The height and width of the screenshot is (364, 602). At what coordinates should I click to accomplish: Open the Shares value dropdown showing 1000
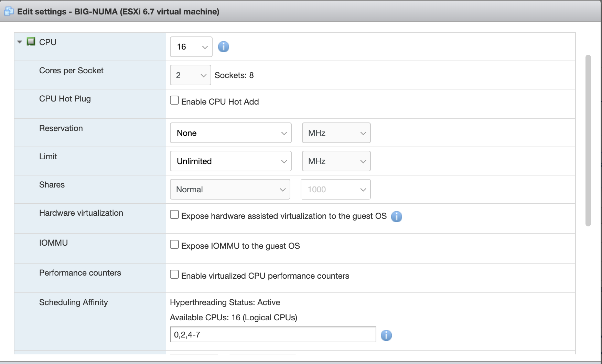[x=335, y=189]
